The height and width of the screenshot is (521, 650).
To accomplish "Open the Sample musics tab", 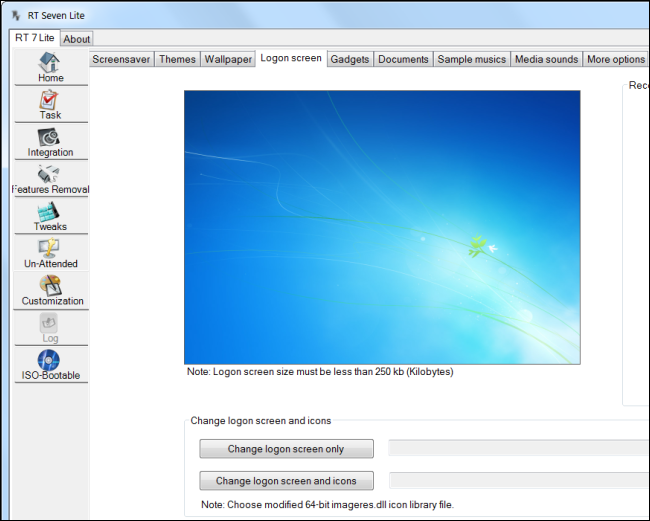I will pos(472,59).
